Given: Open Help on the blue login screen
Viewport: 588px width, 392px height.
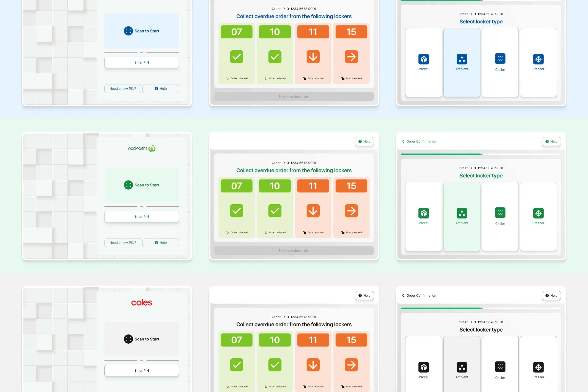Looking at the screenshot, I should pyautogui.click(x=161, y=89).
